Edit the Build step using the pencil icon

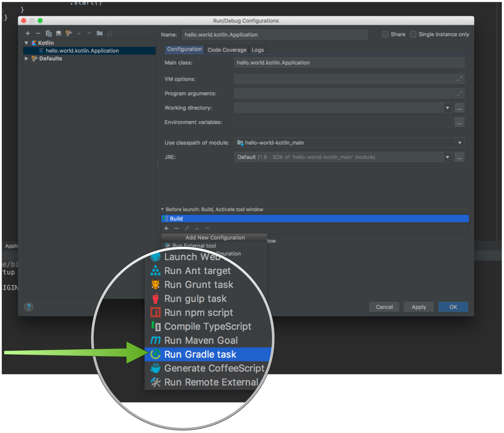click(187, 228)
